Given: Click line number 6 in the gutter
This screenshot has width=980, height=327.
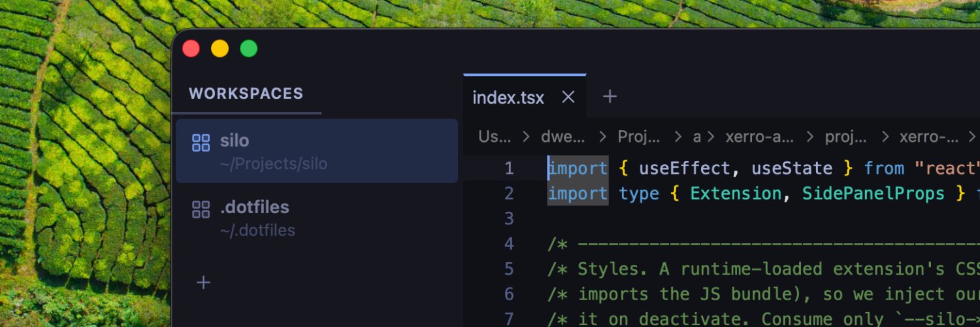Looking at the screenshot, I should coord(509,294).
